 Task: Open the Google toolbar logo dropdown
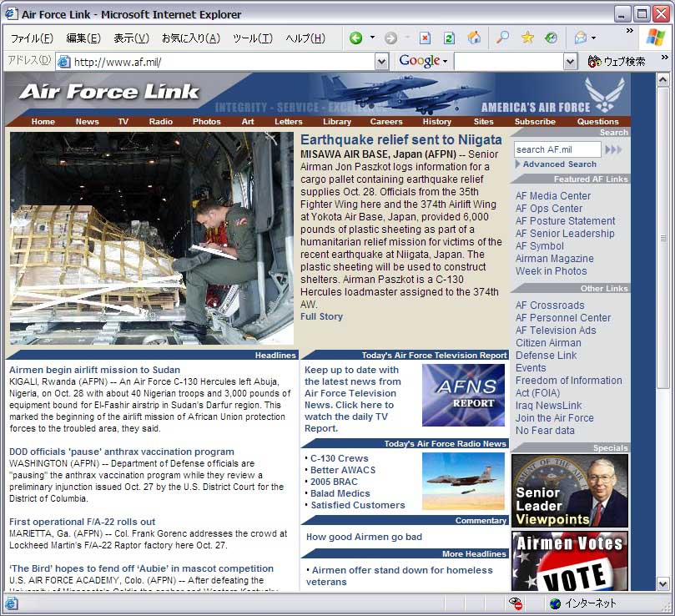tap(424, 61)
